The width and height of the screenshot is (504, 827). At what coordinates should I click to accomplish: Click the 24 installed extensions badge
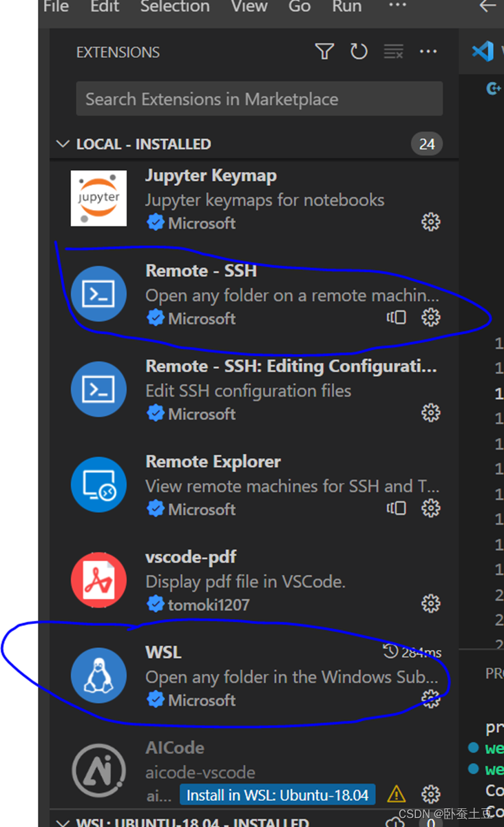[x=427, y=144]
